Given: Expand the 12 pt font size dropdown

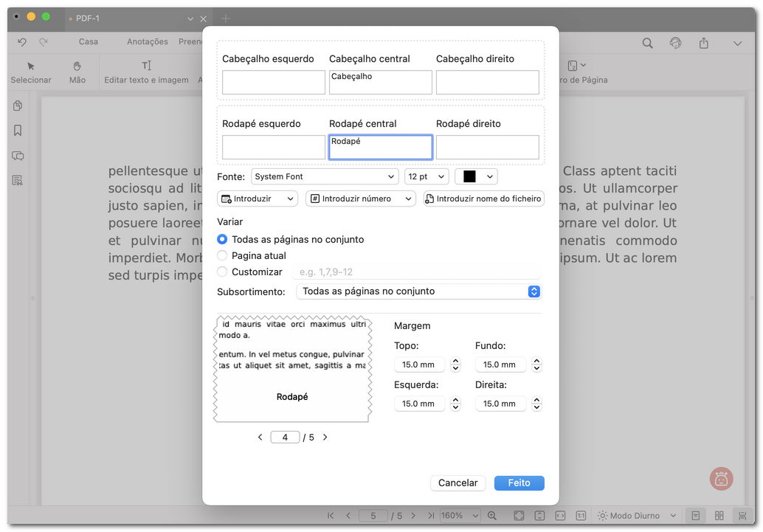Looking at the screenshot, I should [x=427, y=177].
